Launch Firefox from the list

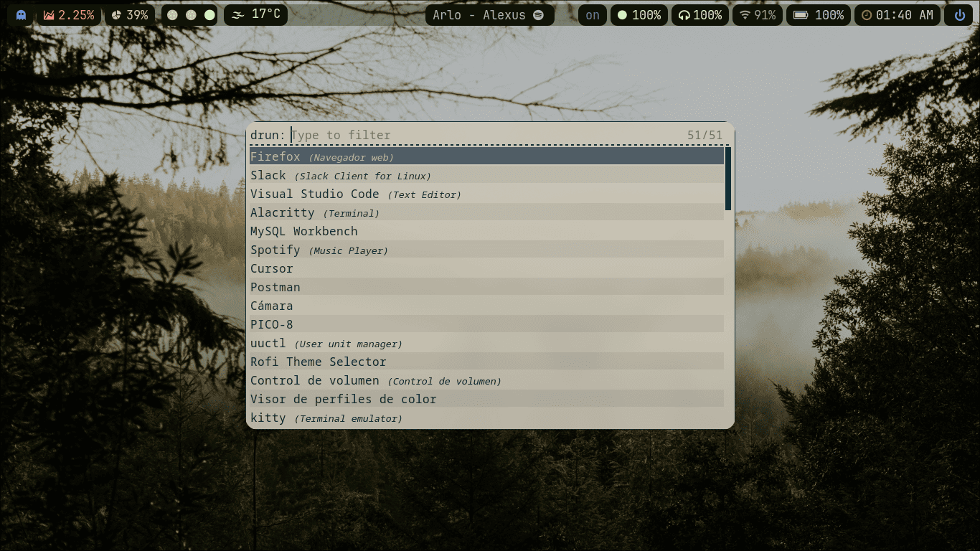(486, 156)
